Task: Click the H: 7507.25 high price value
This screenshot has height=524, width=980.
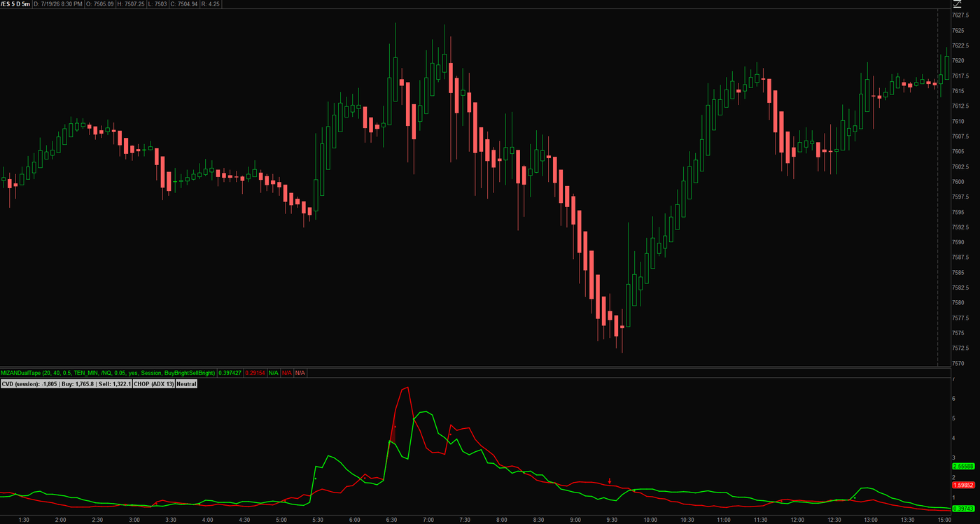Action: tap(130, 4)
